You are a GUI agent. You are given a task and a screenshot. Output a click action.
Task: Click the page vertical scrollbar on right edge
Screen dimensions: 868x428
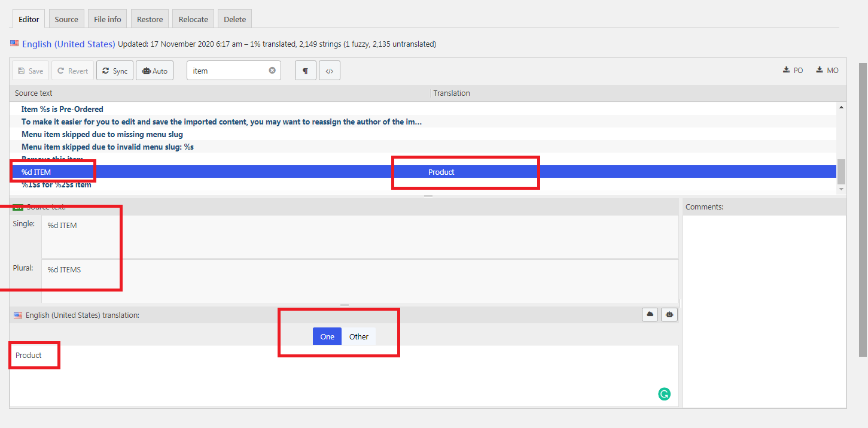(863, 210)
